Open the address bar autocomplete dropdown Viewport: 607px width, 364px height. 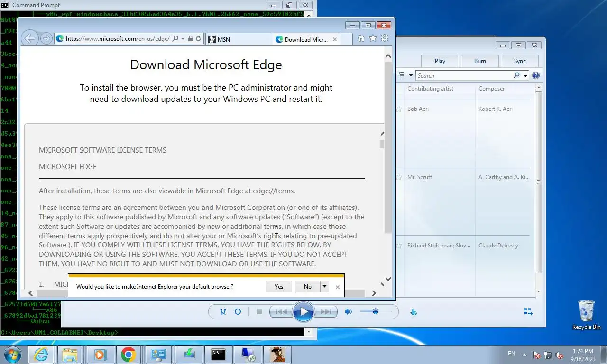(183, 39)
